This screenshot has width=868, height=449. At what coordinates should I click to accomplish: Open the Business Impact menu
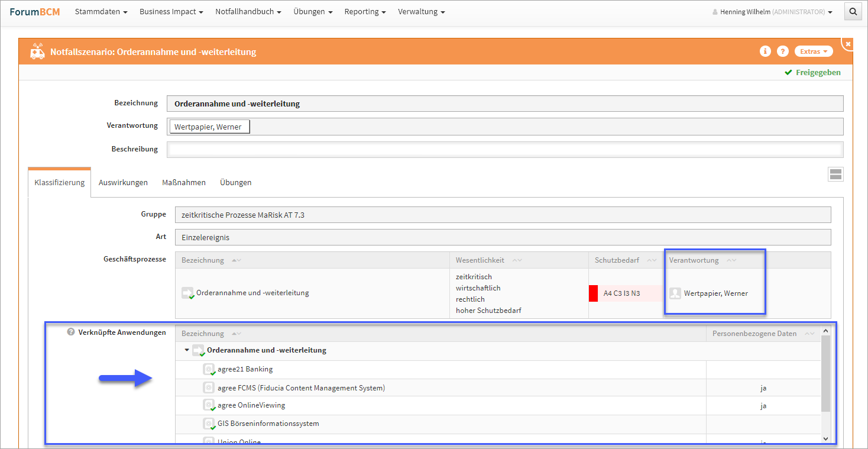(171, 12)
